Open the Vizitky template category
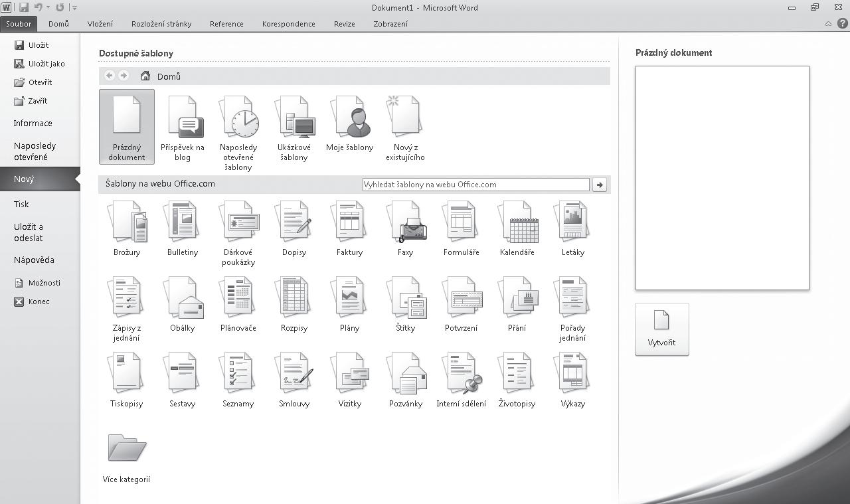Viewport: 850px width, 504px height. click(x=350, y=380)
